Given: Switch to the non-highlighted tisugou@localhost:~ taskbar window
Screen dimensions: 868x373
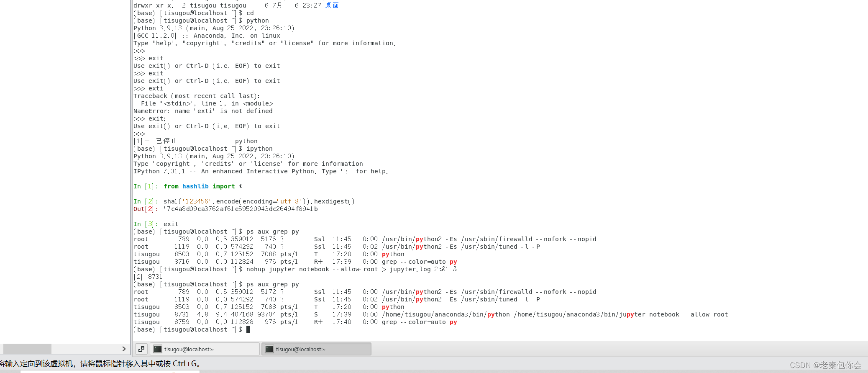Looking at the screenshot, I should pyautogui.click(x=205, y=349).
